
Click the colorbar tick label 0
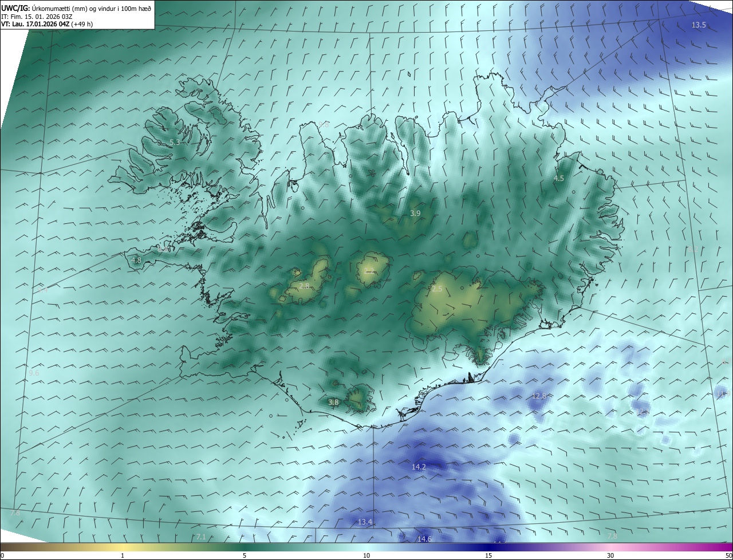click(x=2, y=555)
